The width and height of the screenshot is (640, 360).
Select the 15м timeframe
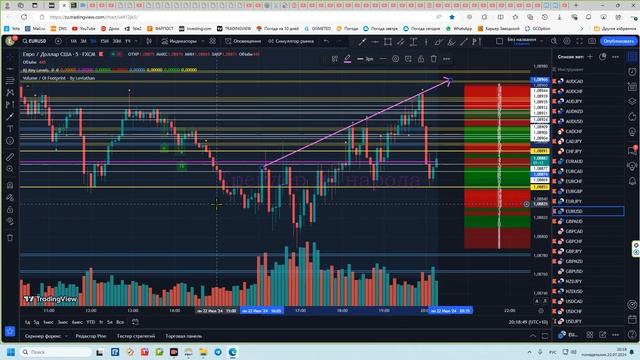click(x=104, y=41)
